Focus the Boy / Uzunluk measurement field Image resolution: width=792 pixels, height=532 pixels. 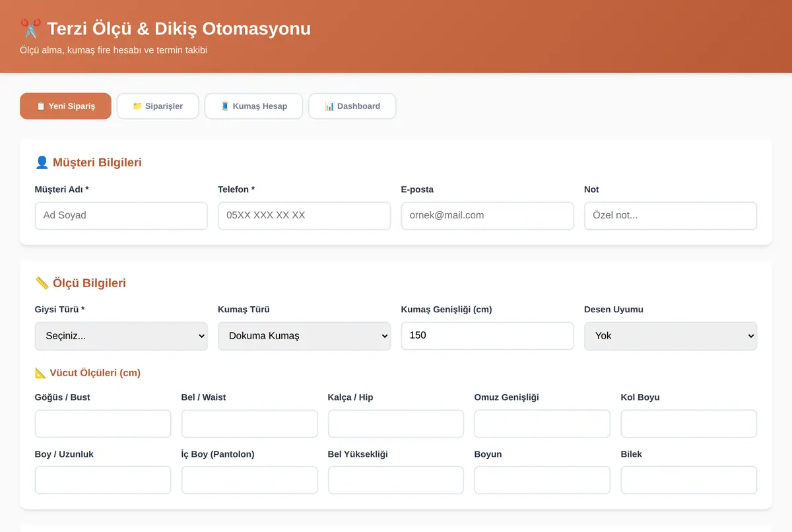tap(103, 481)
